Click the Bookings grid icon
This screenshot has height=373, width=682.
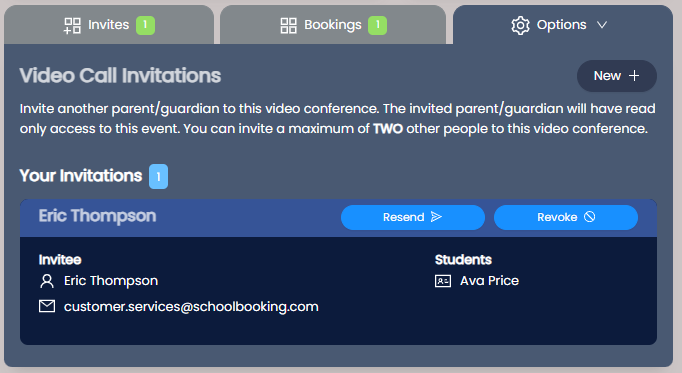click(x=288, y=25)
